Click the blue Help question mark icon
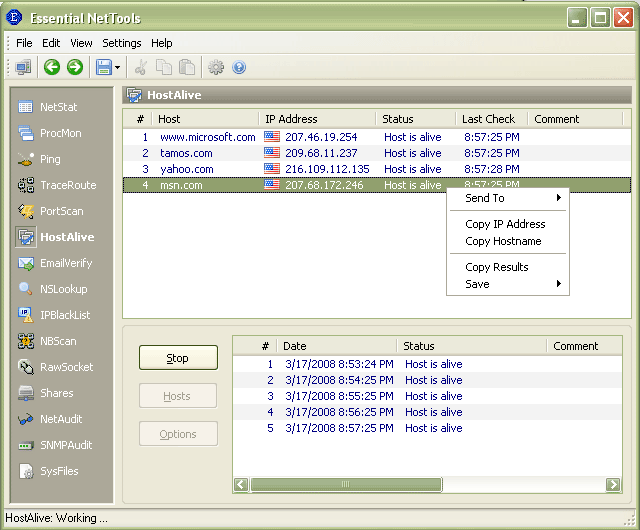 pyautogui.click(x=239, y=67)
